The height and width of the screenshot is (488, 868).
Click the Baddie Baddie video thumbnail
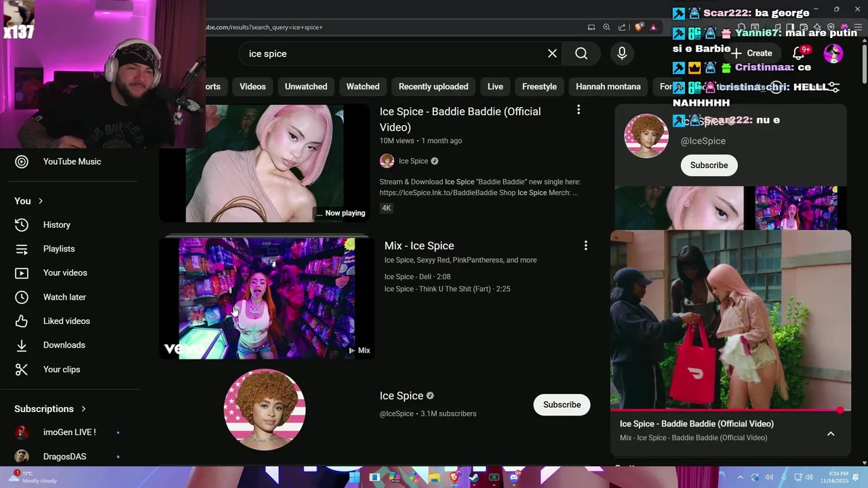click(x=264, y=163)
